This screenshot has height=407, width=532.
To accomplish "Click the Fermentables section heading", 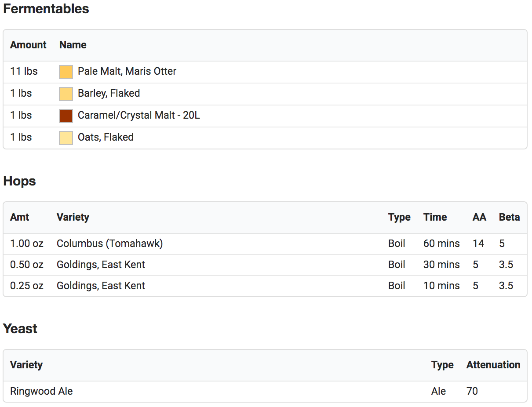I will tap(46, 9).
